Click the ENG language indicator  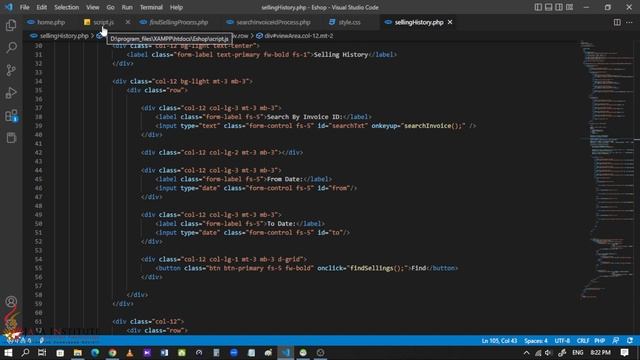pos(578,353)
